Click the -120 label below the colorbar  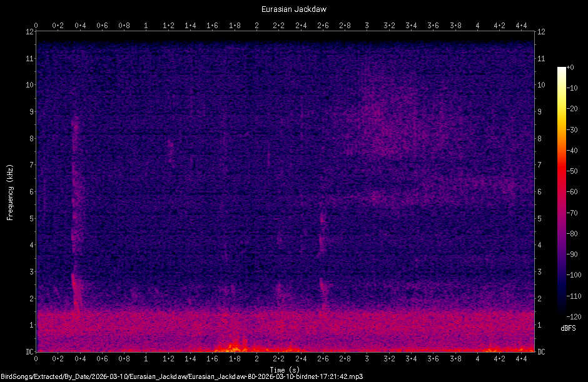coord(574,317)
